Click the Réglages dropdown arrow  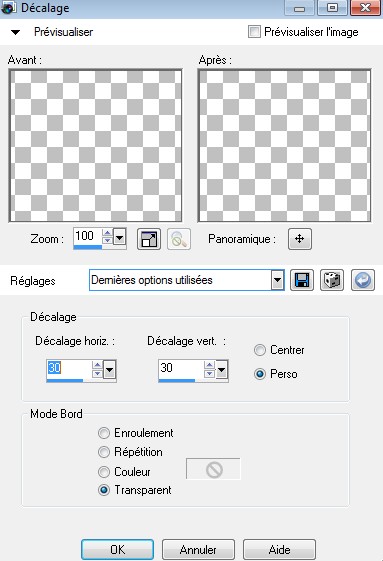pos(277,280)
